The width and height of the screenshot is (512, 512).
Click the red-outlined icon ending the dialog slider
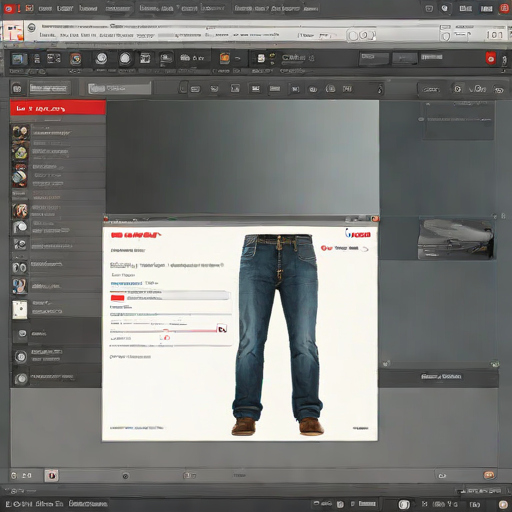click(x=222, y=329)
